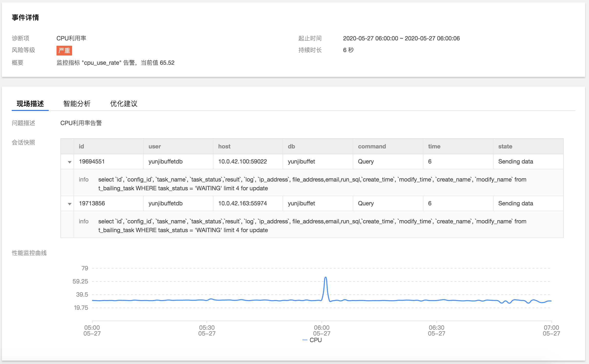
Task: Click the user column header
Action: click(x=155, y=146)
